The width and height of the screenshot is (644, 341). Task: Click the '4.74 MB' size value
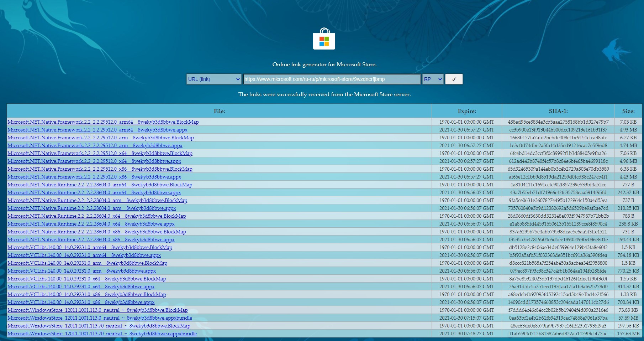point(628,145)
